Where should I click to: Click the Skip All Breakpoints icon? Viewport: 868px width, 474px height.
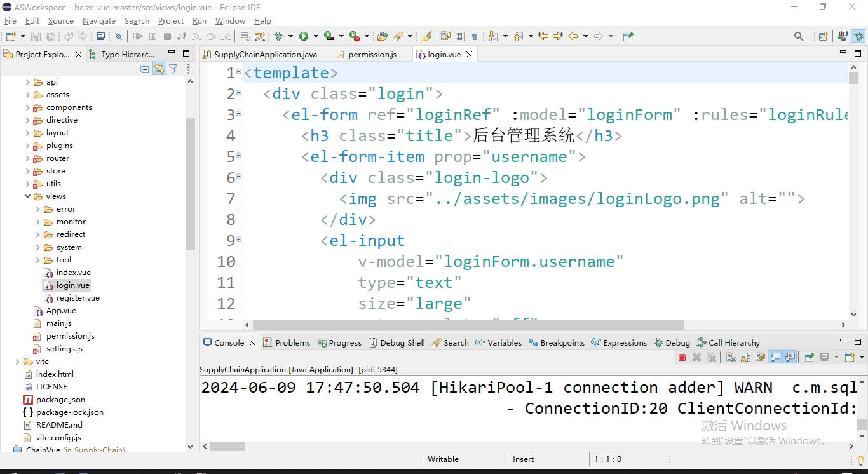[118, 36]
